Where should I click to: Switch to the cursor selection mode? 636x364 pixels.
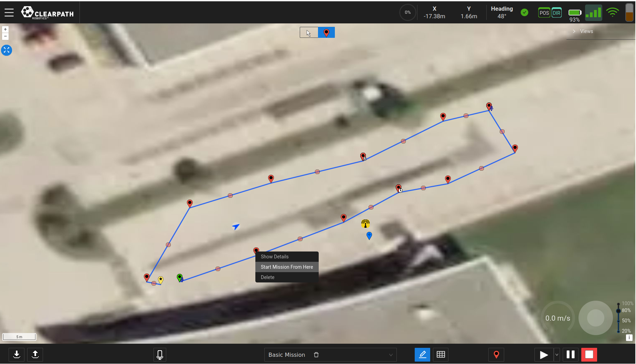click(309, 32)
